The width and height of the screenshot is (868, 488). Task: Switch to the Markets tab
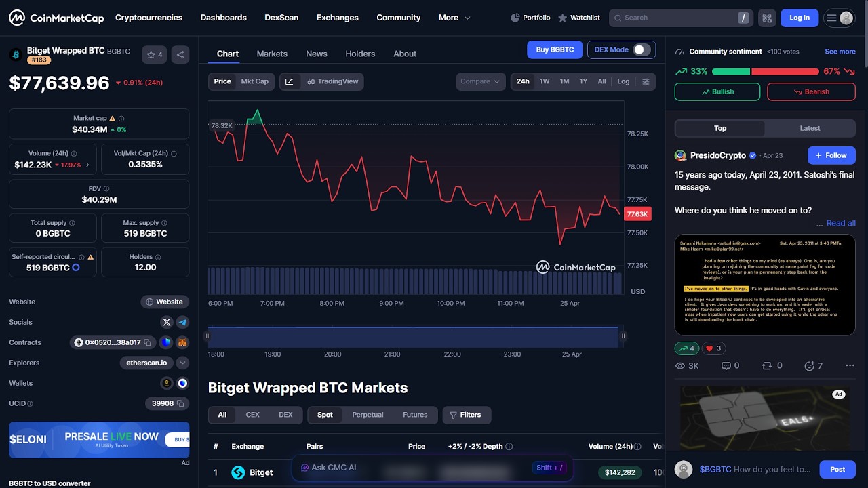272,54
